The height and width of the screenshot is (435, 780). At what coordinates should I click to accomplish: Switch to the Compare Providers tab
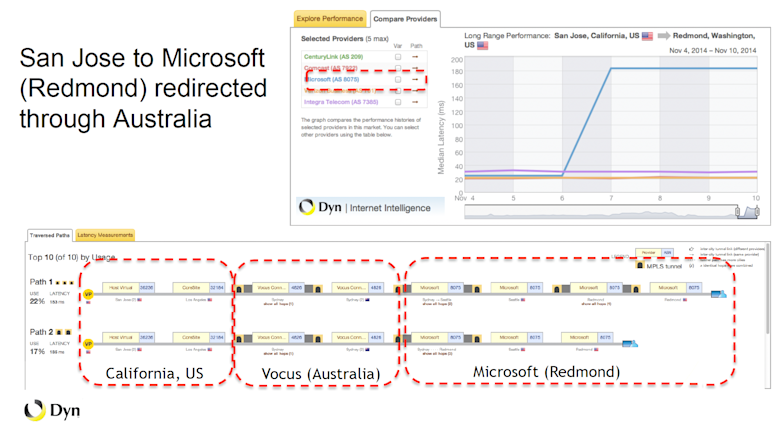[x=405, y=19]
